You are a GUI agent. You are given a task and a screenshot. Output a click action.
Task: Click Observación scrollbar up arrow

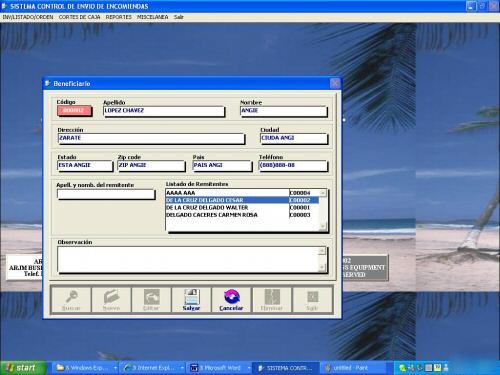click(x=322, y=251)
